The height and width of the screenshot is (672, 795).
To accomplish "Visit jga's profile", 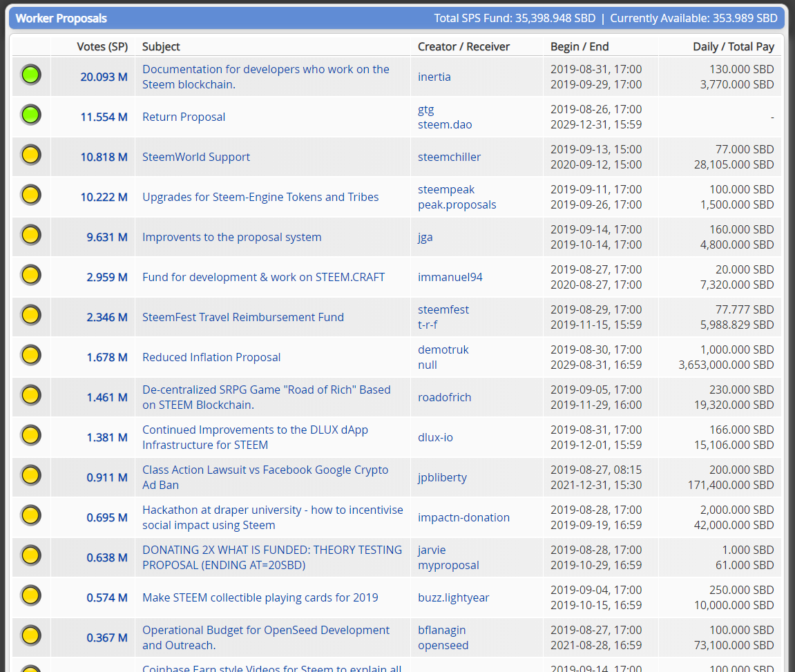I will [425, 237].
